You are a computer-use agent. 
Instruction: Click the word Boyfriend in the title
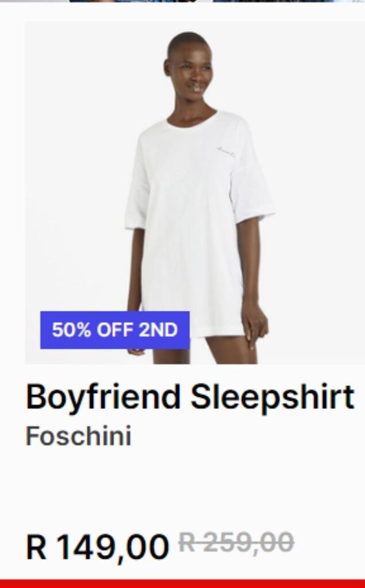click(x=103, y=397)
